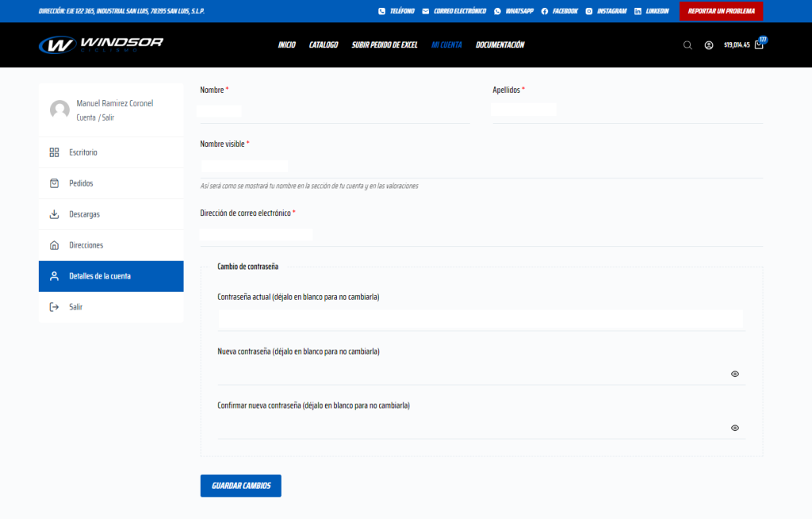
Task: Open Documentación in the navigation bar
Action: click(500, 45)
